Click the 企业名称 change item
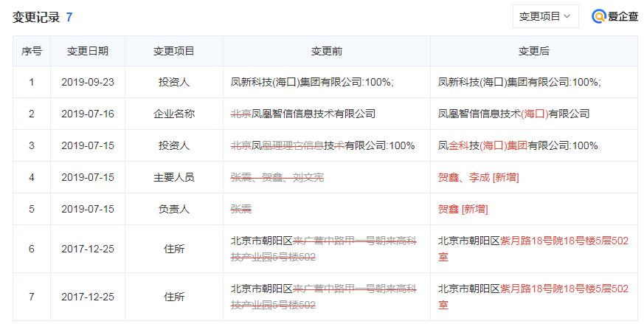 click(x=174, y=114)
